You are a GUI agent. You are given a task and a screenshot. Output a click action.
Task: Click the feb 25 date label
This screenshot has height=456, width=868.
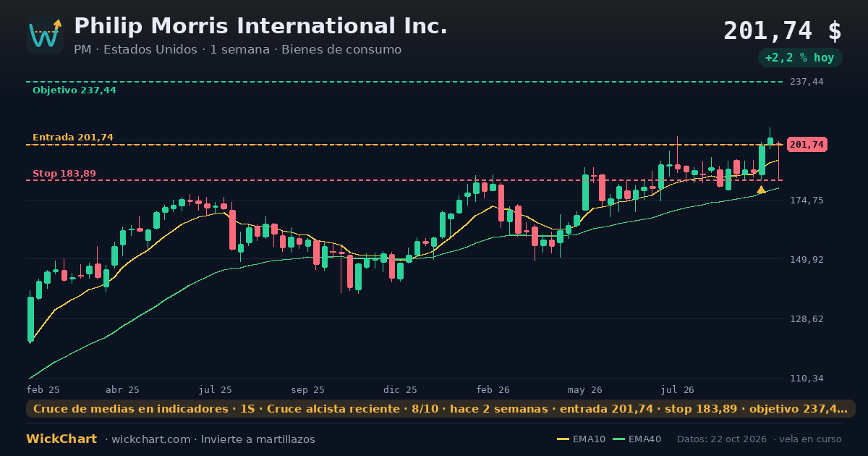click(43, 389)
